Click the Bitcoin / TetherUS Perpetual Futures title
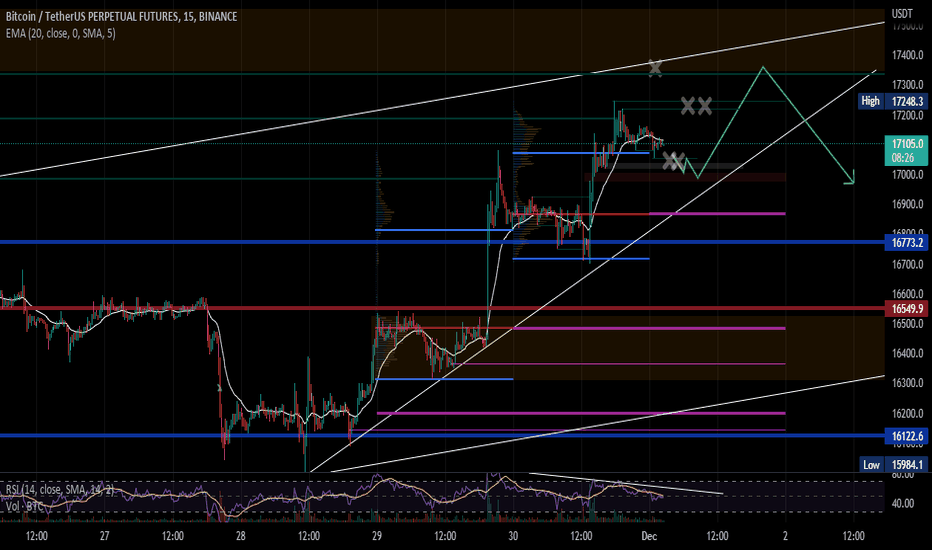 click(x=121, y=17)
